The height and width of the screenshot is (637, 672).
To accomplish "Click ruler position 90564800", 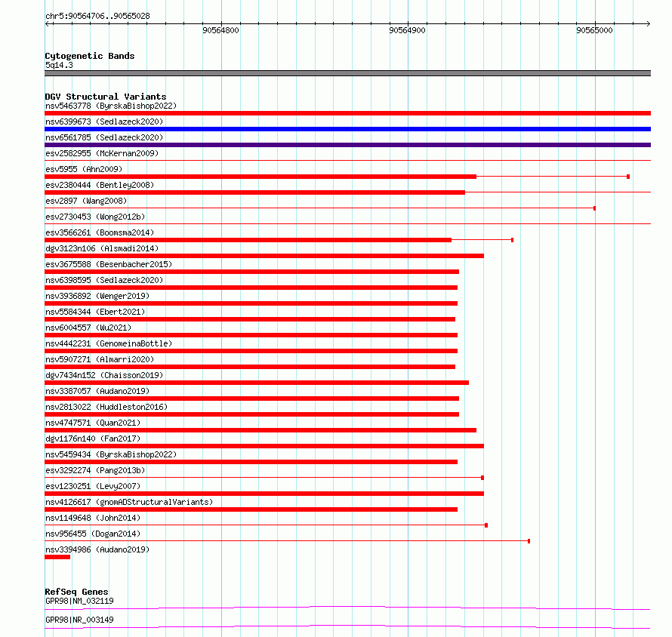I will (221, 30).
